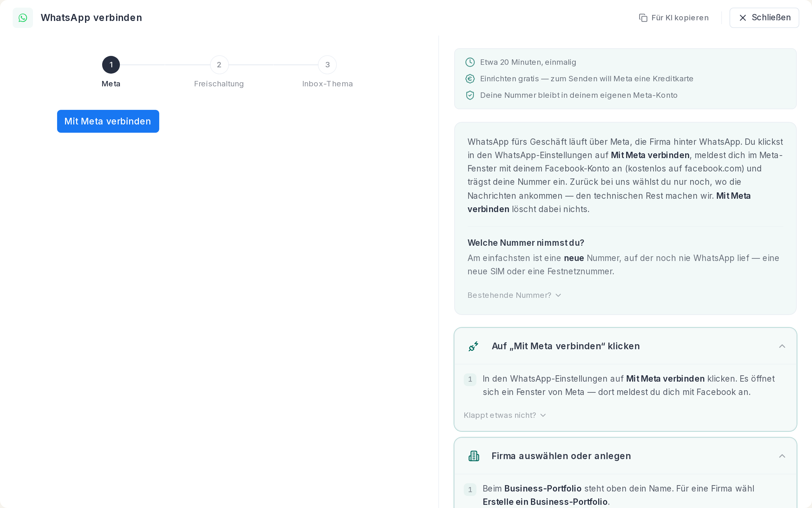Expand the Bestehende Nummer? disclosure
The height and width of the screenshot is (508, 812).
click(514, 295)
